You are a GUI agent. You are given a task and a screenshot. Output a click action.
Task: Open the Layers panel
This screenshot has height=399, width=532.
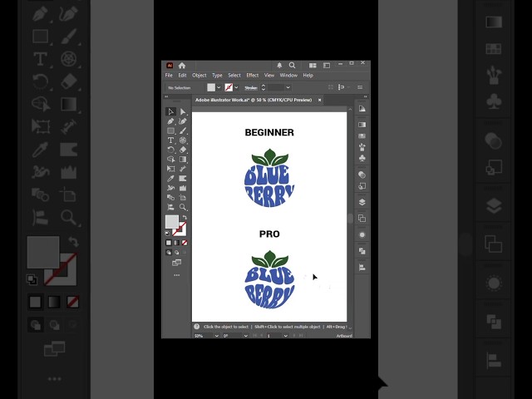point(362,202)
